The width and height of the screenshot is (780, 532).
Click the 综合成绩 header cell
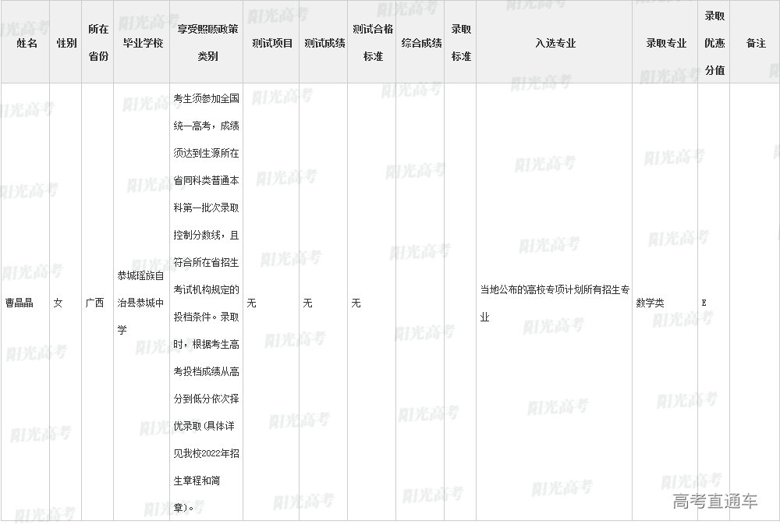point(421,43)
